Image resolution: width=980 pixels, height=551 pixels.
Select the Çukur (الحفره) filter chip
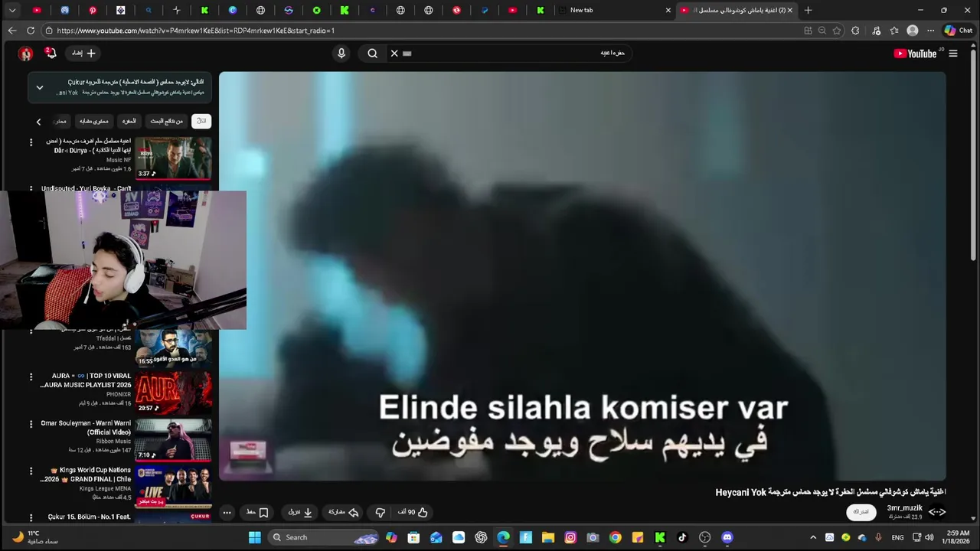(x=129, y=121)
